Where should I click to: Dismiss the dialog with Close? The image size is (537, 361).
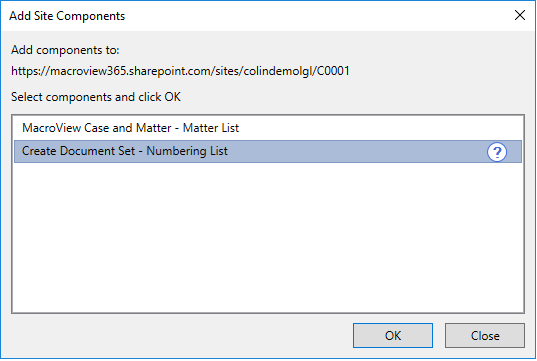coord(485,335)
